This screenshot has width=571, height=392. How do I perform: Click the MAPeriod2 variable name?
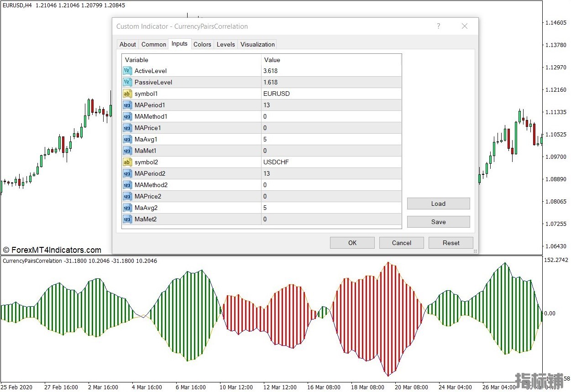tap(150, 173)
